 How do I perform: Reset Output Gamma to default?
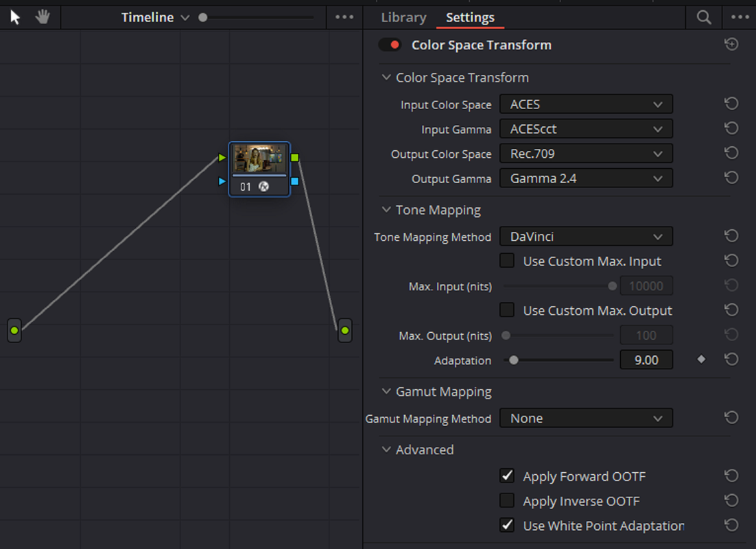pyautogui.click(x=731, y=178)
